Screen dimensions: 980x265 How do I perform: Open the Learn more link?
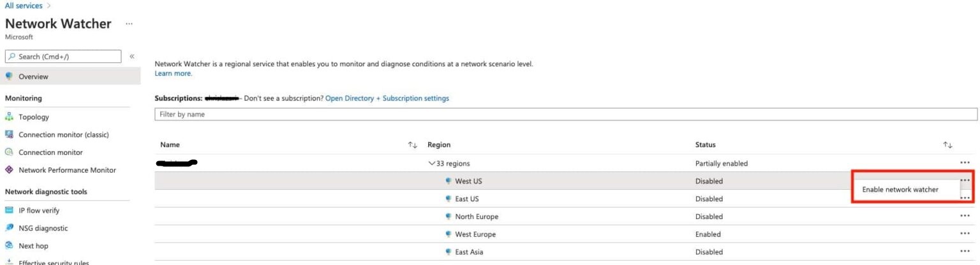(173, 73)
